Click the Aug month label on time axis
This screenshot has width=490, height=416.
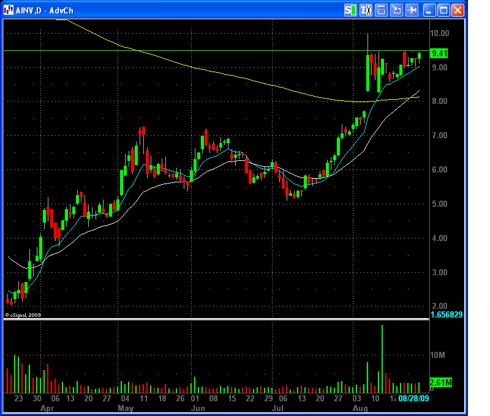click(360, 408)
